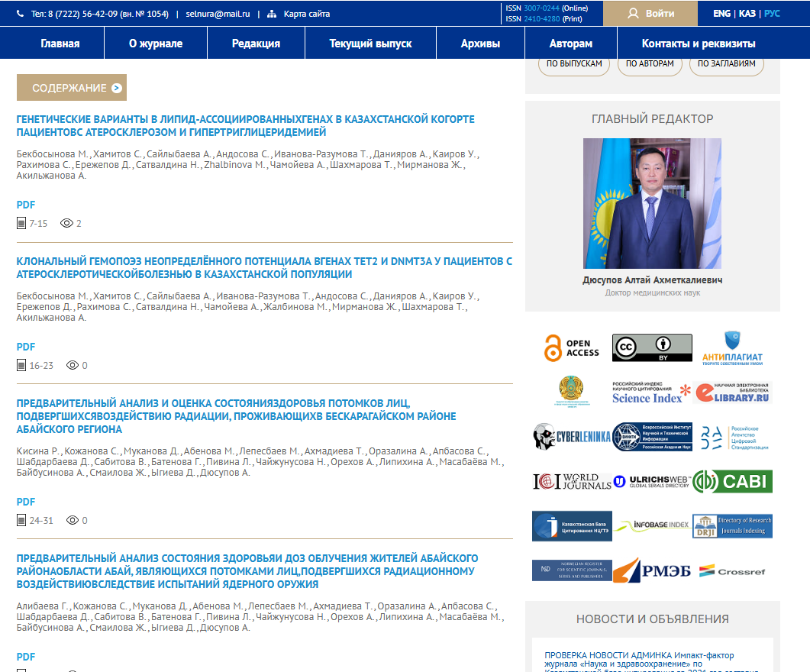
Task: Click the user icon on Войти button
Action: 634,14
